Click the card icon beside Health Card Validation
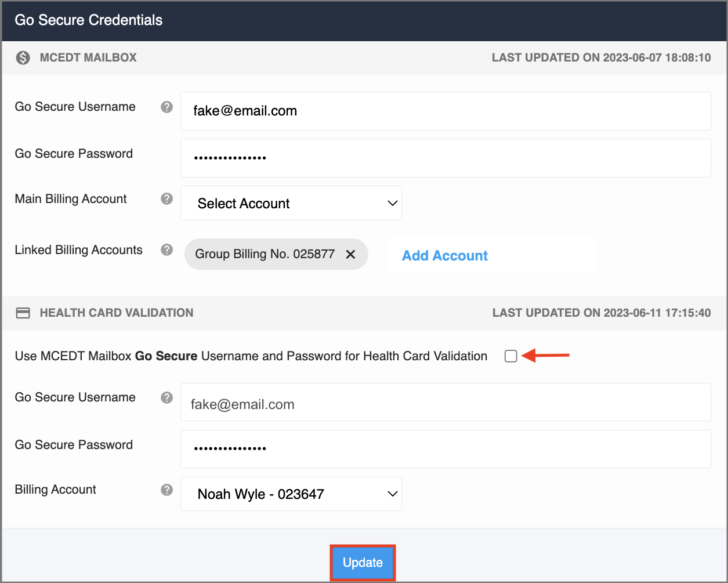This screenshot has height=583, width=728. coord(23,313)
